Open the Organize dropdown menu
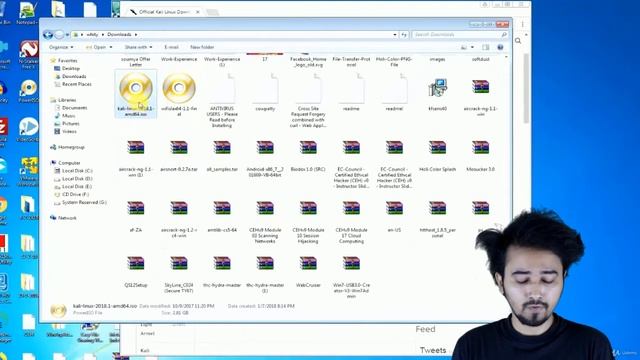The height and width of the screenshot is (360, 640). pos(61,47)
